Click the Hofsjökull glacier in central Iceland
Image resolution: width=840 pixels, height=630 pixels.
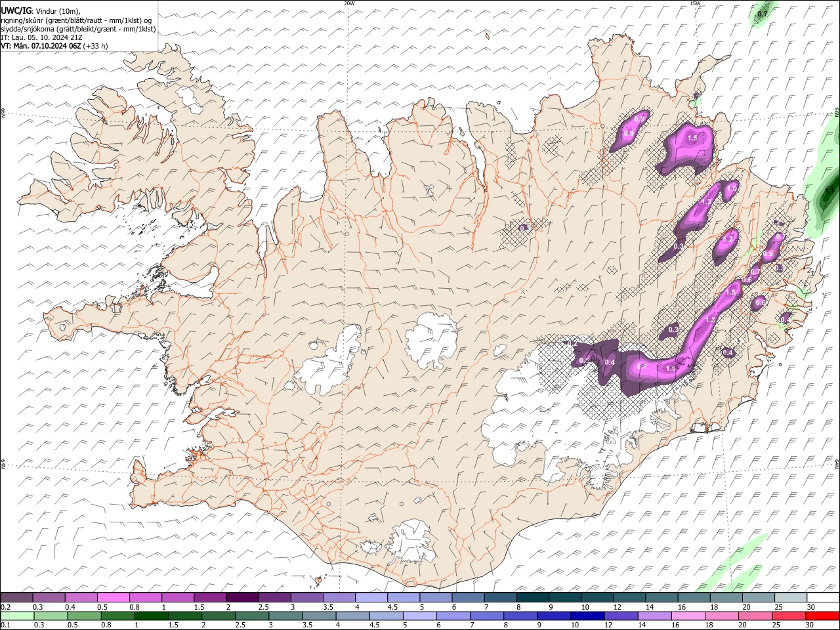click(431, 340)
